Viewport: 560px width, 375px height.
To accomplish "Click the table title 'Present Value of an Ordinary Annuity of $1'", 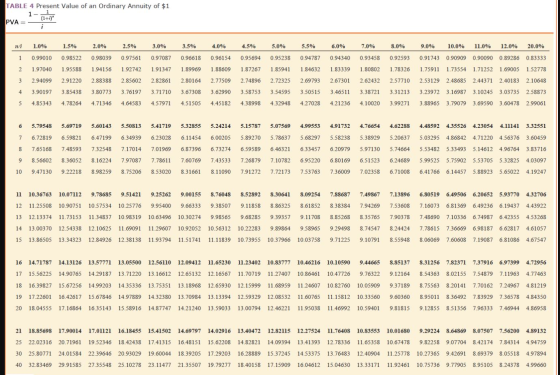I will (102, 6).
